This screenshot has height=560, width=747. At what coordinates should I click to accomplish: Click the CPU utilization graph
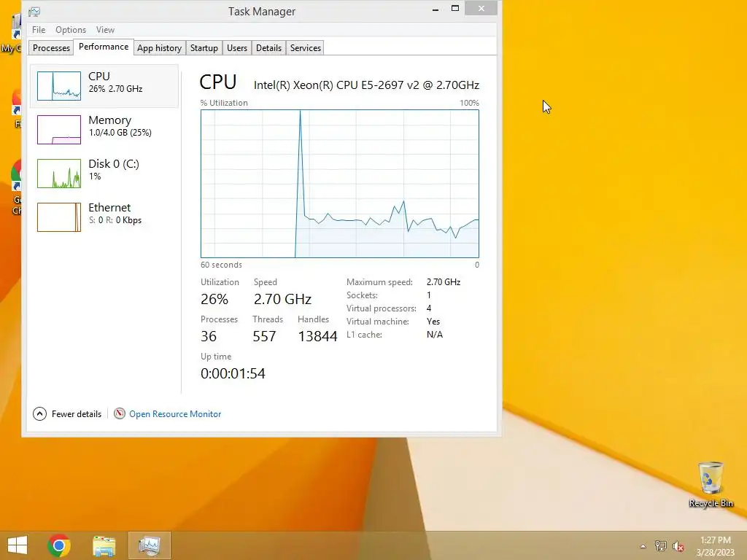pyautogui.click(x=340, y=184)
